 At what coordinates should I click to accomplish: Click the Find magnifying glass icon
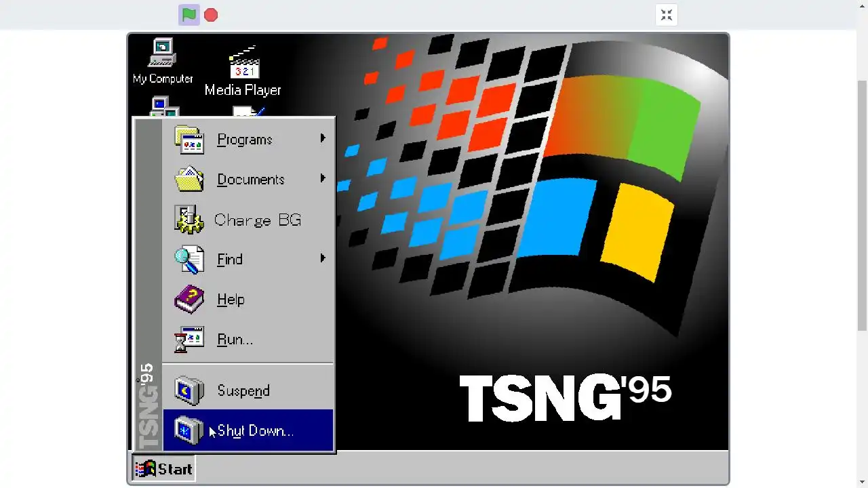[x=189, y=259]
